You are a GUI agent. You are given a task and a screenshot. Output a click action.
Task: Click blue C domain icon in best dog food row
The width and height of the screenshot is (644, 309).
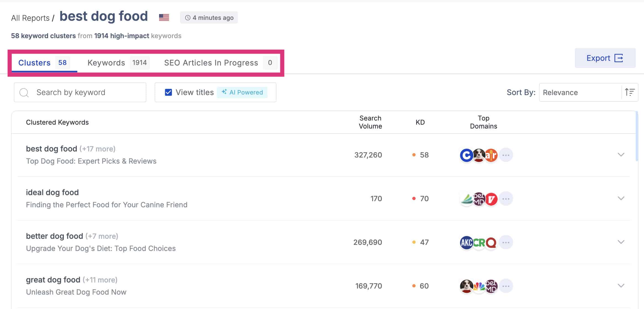coord(466,155)
